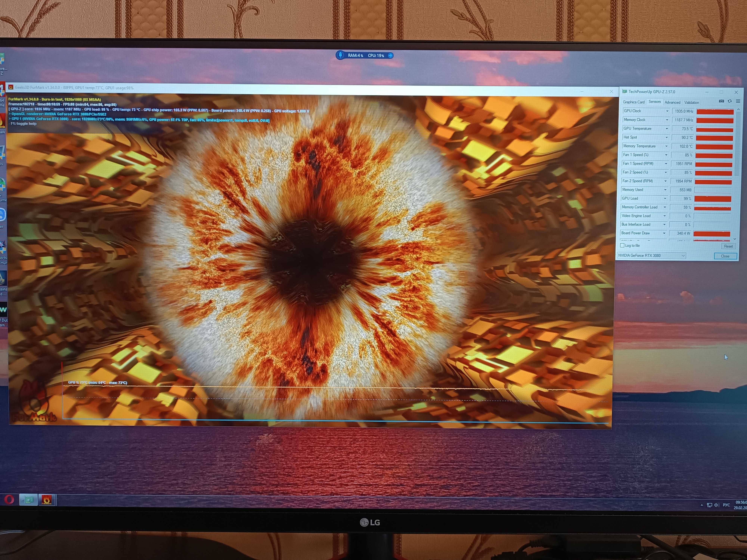This screenshot has width=747, height=560.
Task: Open the Advanced tab
Action: coord(672,102)
